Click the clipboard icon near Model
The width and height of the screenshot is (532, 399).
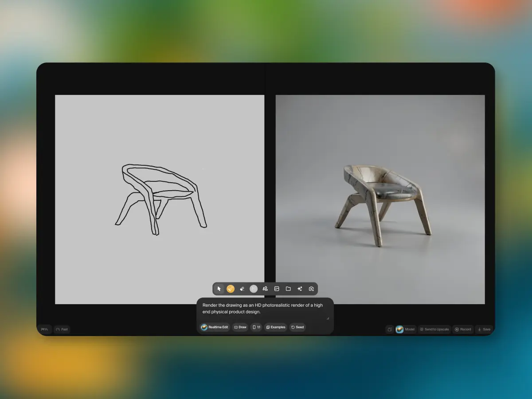click(389, 329)
